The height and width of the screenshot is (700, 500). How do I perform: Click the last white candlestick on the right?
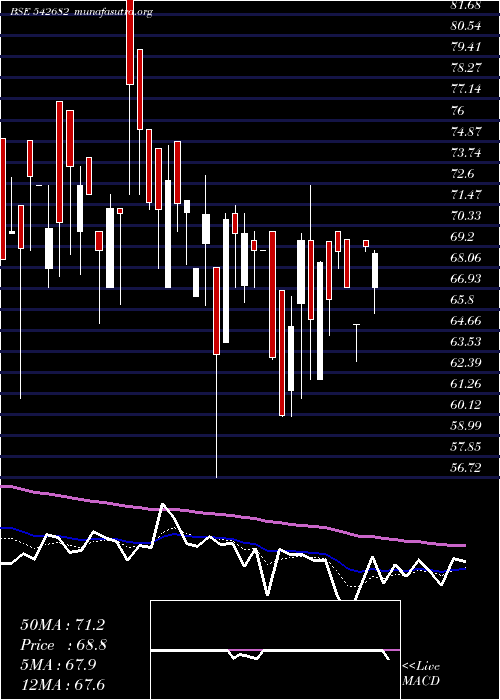pos(375,271)
